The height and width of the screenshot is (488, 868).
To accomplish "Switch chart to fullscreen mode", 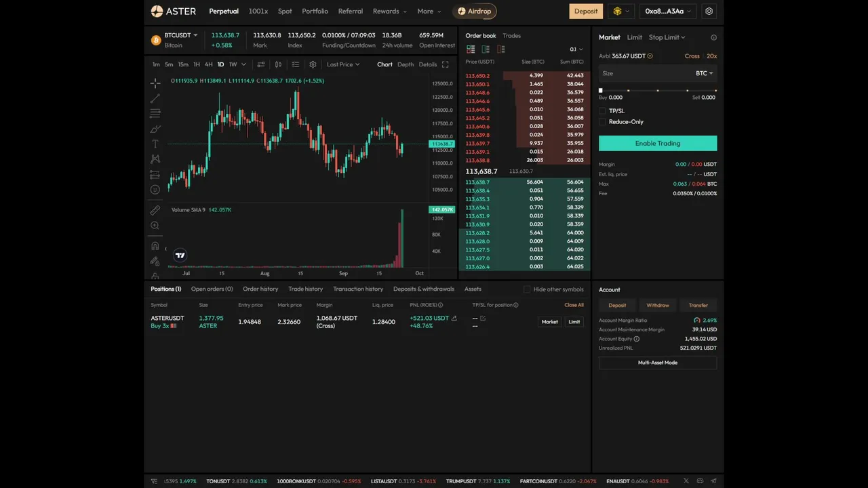I will (445, 64).
